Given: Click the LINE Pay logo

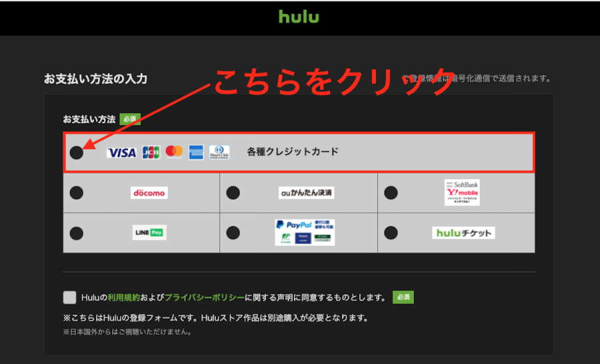Looking at the screenshot, I should [x=149, y=232].
